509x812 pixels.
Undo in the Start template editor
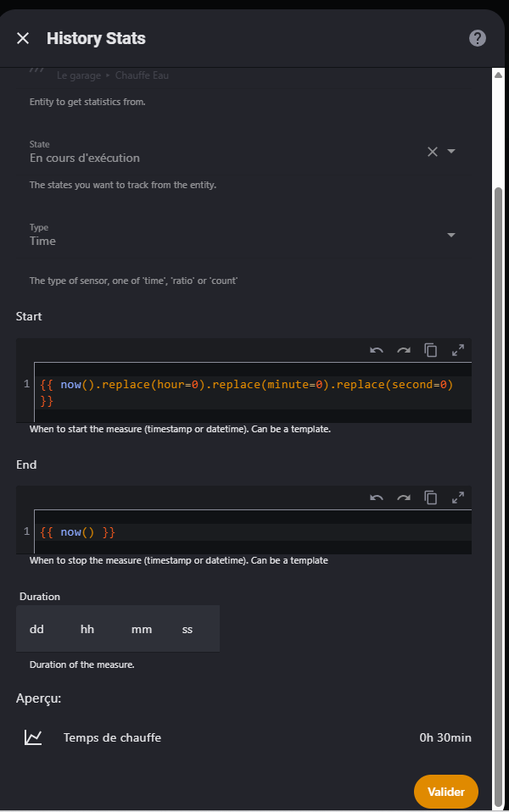click(x=377, y=350)
